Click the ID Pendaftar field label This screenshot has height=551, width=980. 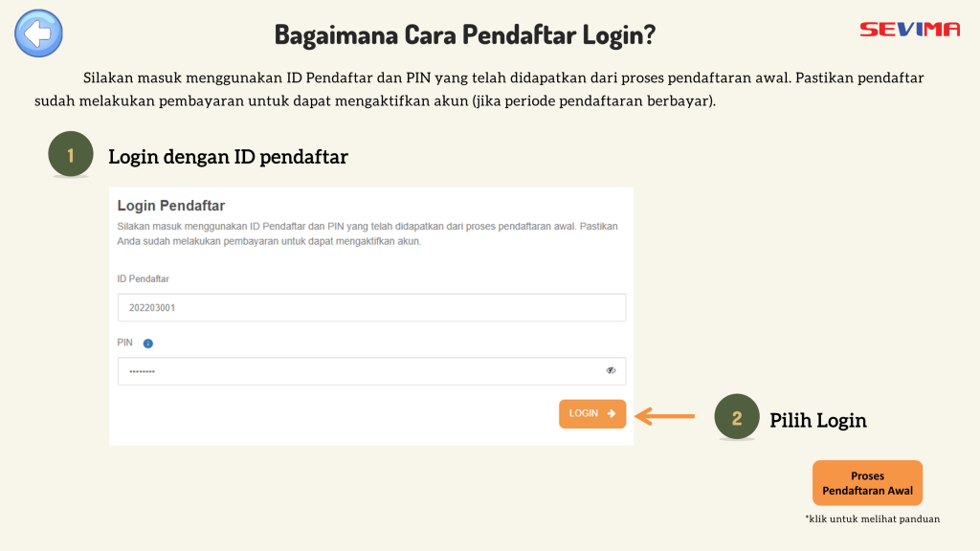click(143, 278)
